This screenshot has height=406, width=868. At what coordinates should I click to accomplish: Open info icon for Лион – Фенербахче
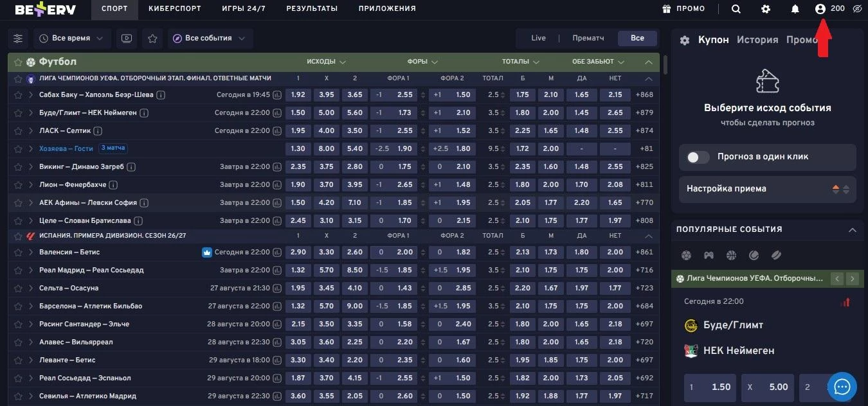(113, 185)
